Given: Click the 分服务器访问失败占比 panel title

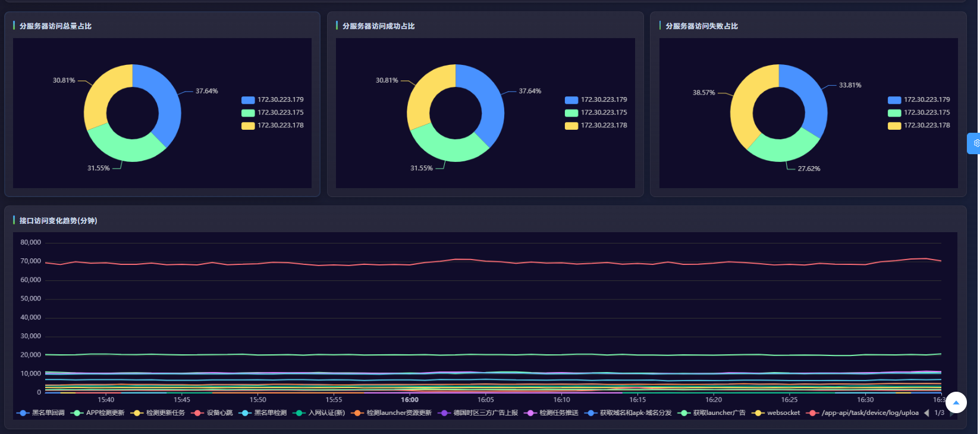Looking at the screenshot, I should 702,26.
